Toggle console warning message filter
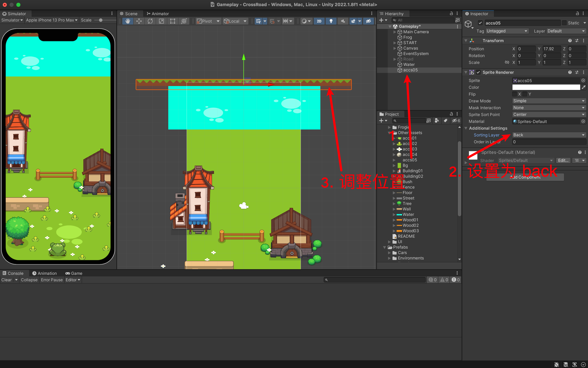This screenshot has width=588, height=368. pyautogui.click(x=444, y=280)
